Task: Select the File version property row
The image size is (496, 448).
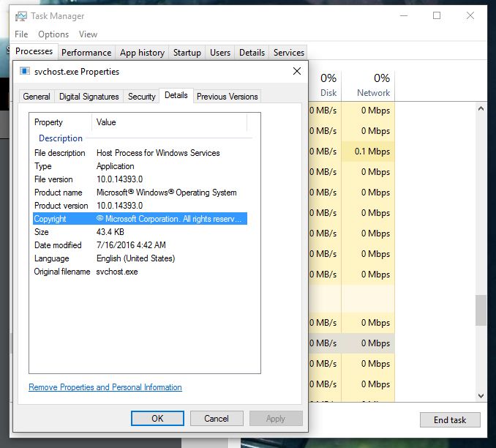Action: click(140, 179)
